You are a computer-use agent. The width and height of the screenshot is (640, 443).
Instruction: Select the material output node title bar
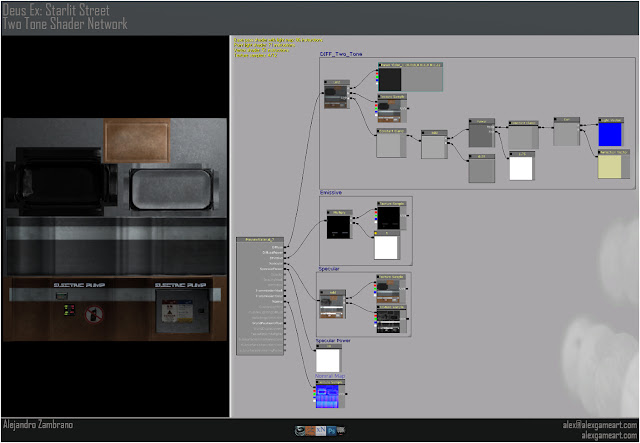pyautogui.click(x=260, y=240)
